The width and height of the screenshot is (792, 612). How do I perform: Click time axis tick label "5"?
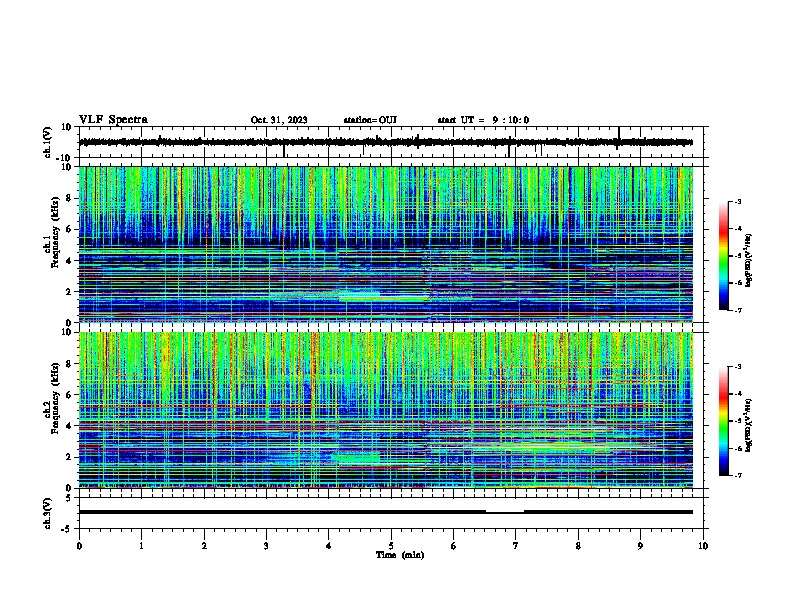pyautogui.click(x=391, y=546)
